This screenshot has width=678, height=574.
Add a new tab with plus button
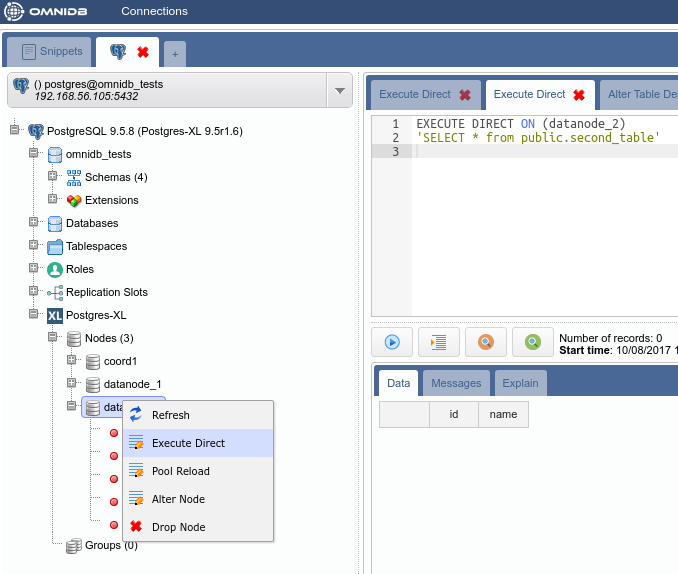(x=174, y=54)
